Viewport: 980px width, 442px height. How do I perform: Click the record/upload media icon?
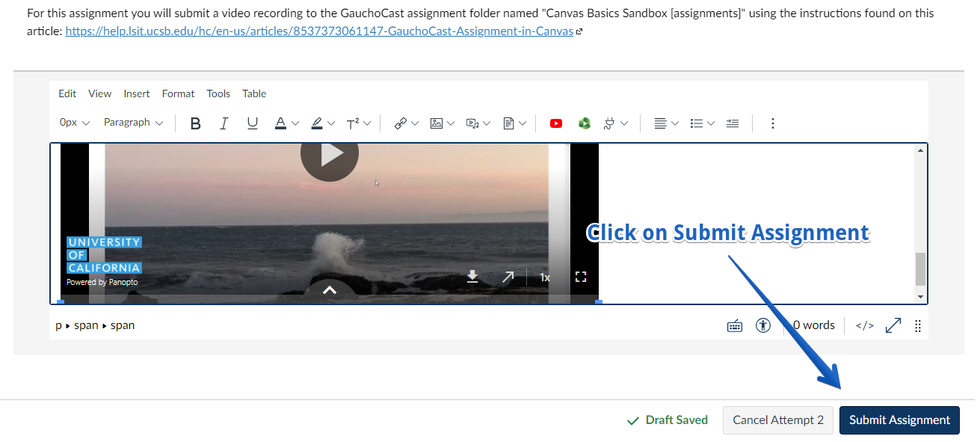tap(472, 123)
